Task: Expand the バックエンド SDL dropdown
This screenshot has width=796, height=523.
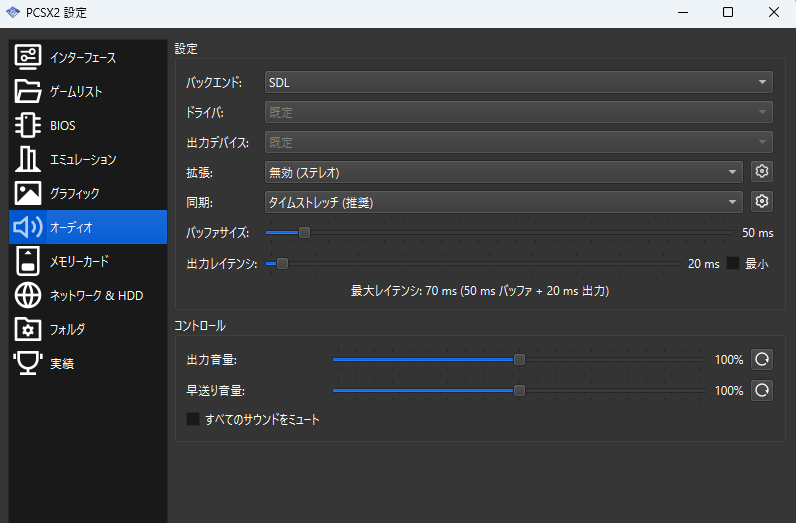Action: pyautogui.click(x=518, y=82)
